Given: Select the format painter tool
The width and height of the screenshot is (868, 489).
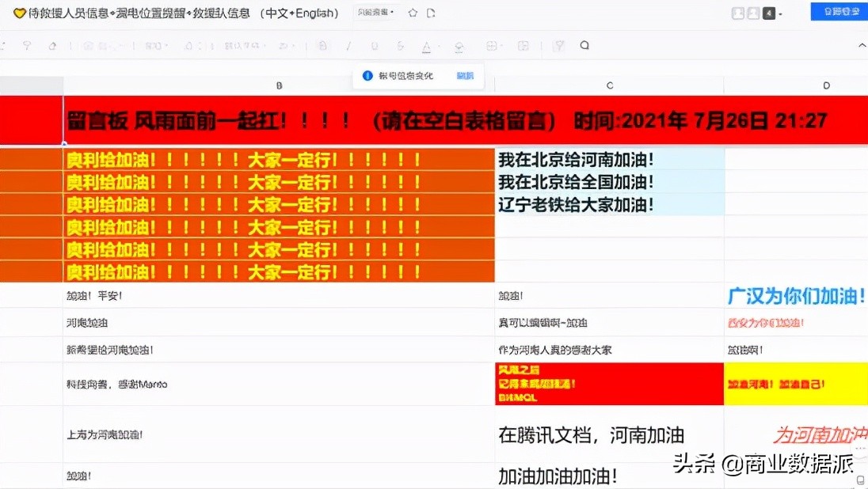Looking at the screenshot, I should 52,47.
